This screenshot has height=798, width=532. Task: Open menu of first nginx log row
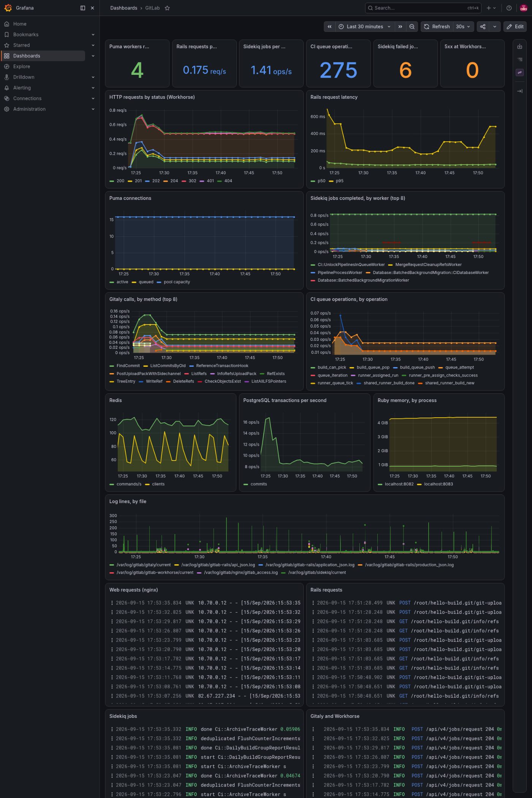(112, 603)
